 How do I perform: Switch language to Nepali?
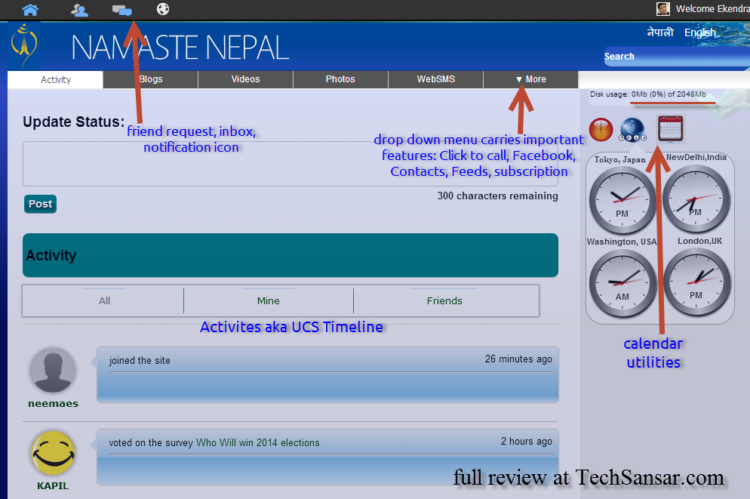[x=660, y=33]
